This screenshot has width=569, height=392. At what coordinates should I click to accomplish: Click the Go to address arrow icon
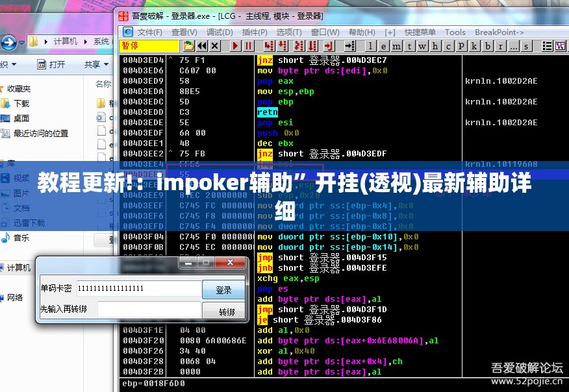pos(350,45)
